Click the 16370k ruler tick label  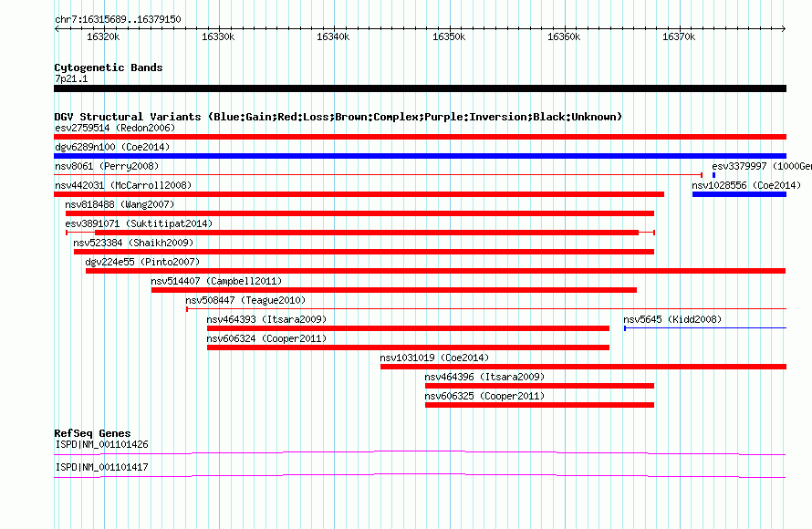(679, 36)
